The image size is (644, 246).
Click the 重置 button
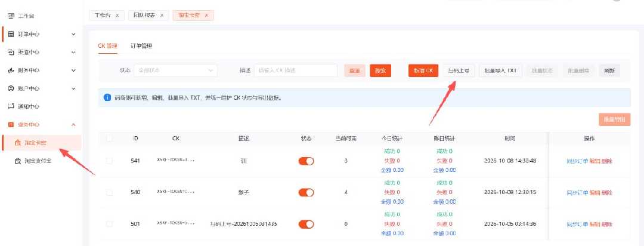point(354,70)
